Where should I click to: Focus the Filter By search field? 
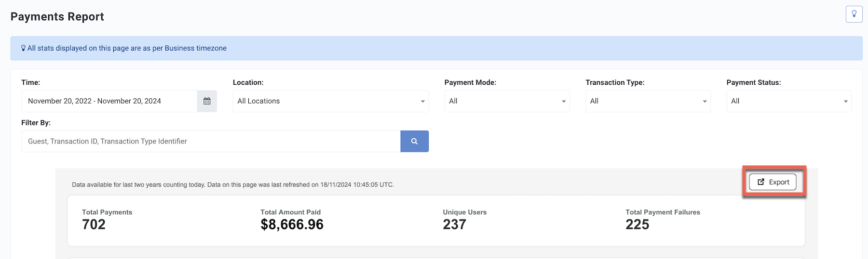211,142
